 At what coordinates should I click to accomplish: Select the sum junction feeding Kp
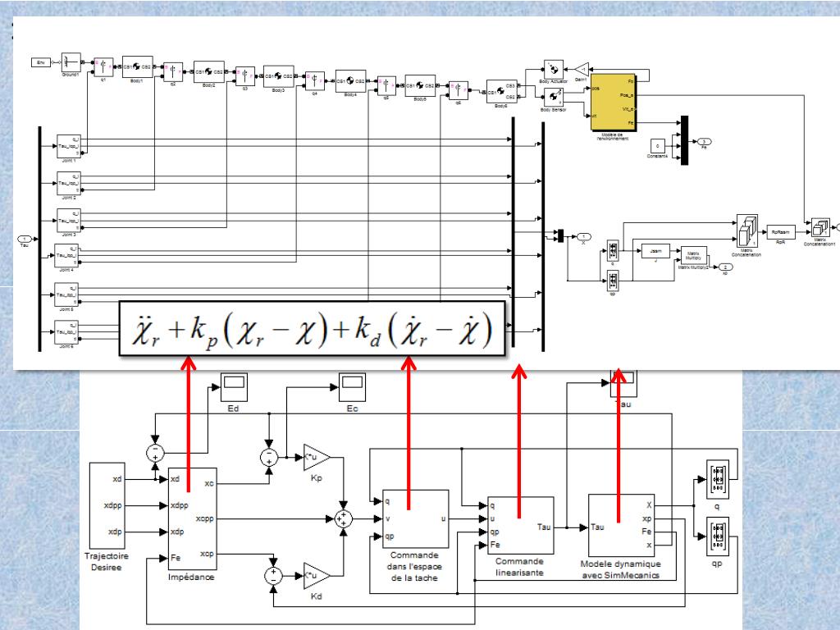(x=269, y=457)
